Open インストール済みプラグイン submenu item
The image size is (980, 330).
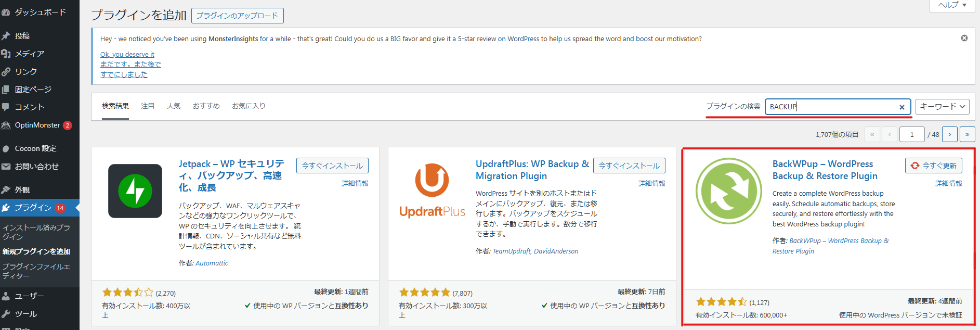point(36,232)
